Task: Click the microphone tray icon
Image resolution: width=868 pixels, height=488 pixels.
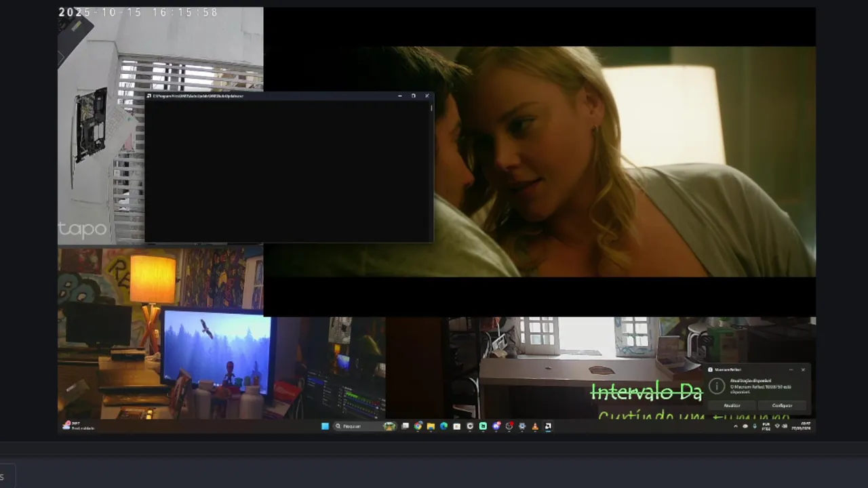Action: pos(755,426)
